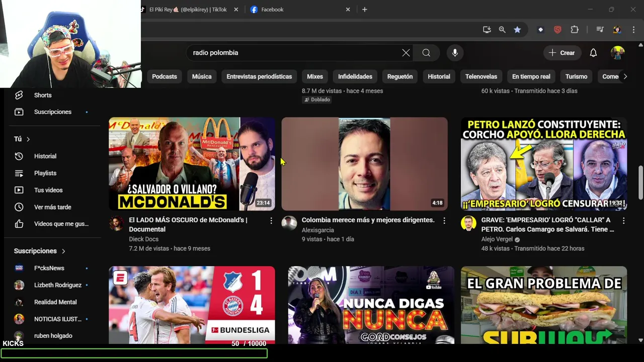Play the McDonald's Salvador o Villano thumbnail
The height and width of the screenshot is (362, 644).
[192, 164]
